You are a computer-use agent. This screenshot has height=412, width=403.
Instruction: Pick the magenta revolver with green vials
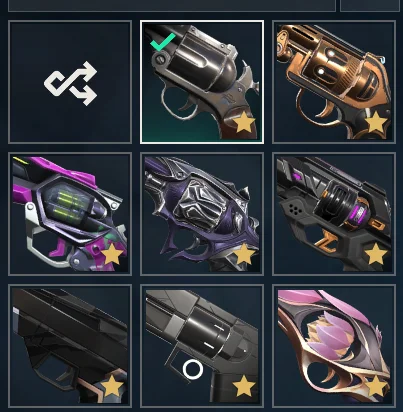coord(70,214)
